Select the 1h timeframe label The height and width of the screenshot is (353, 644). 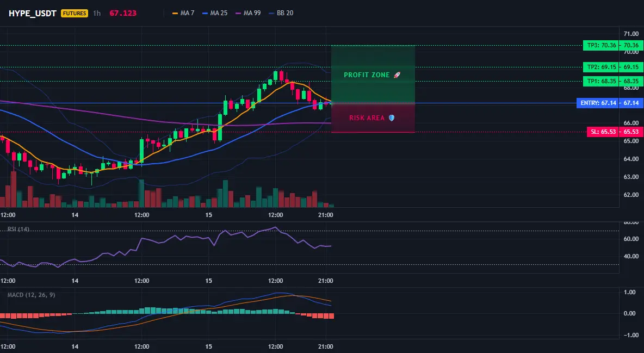(x=96, y=13)
